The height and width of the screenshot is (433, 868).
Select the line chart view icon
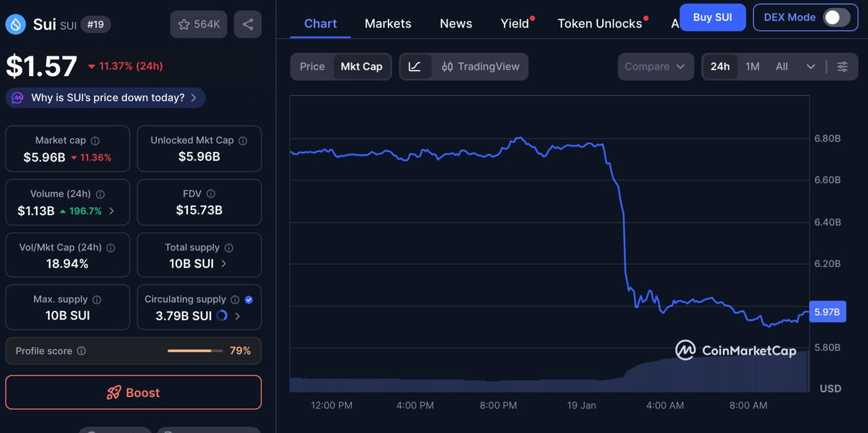point(416,67)
